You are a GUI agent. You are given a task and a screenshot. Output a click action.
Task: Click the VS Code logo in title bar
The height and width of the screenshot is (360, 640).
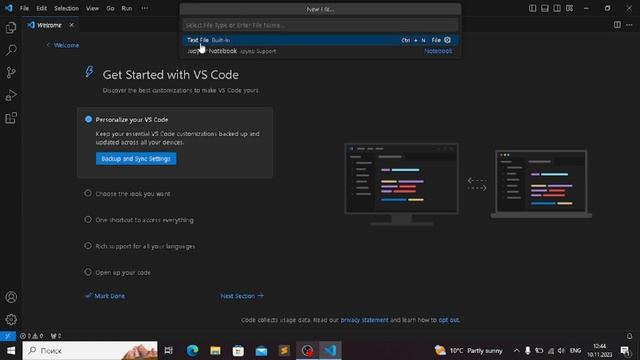[9, 8]
